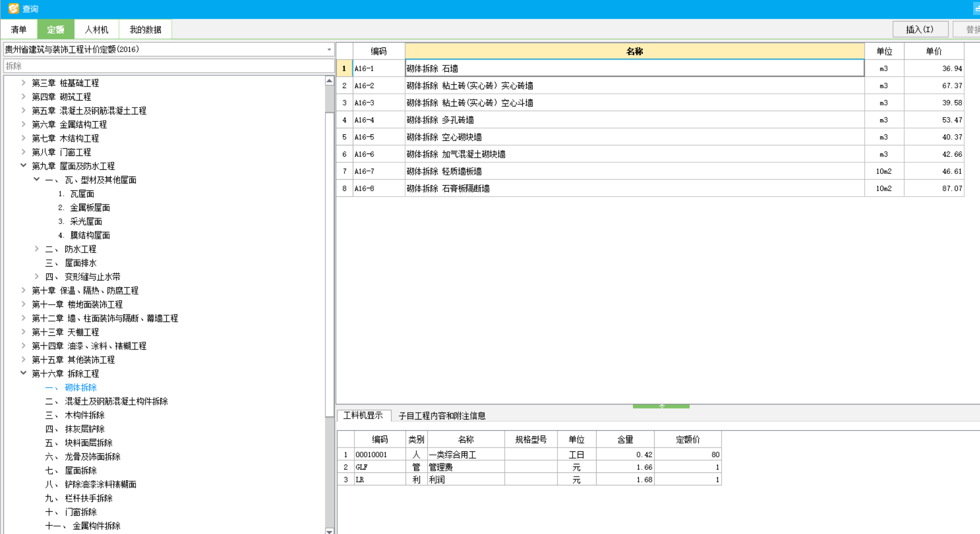
Task: Select GLF 管理费 row
Action: click(529, 467)
